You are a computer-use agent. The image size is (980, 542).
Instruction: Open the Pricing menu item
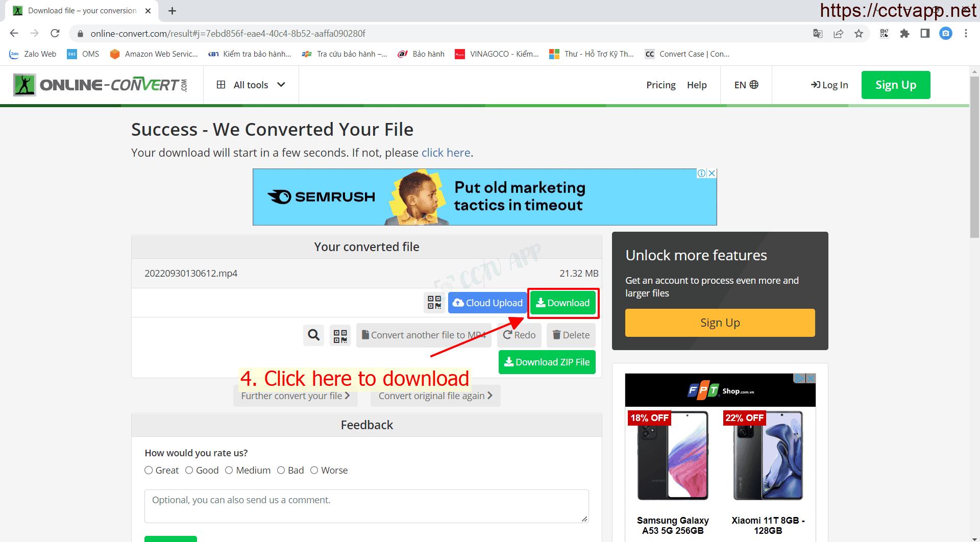660,85
